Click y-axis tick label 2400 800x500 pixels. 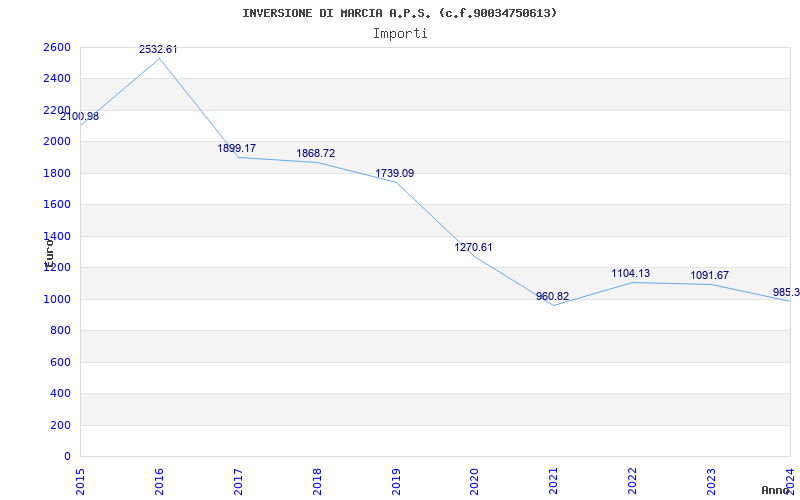click(x=57, y=79)
